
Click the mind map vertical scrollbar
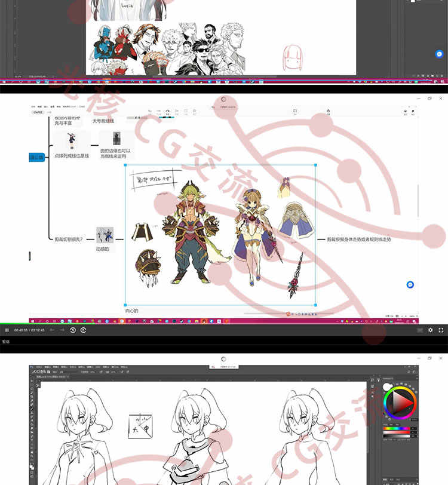tap(418, 201)
